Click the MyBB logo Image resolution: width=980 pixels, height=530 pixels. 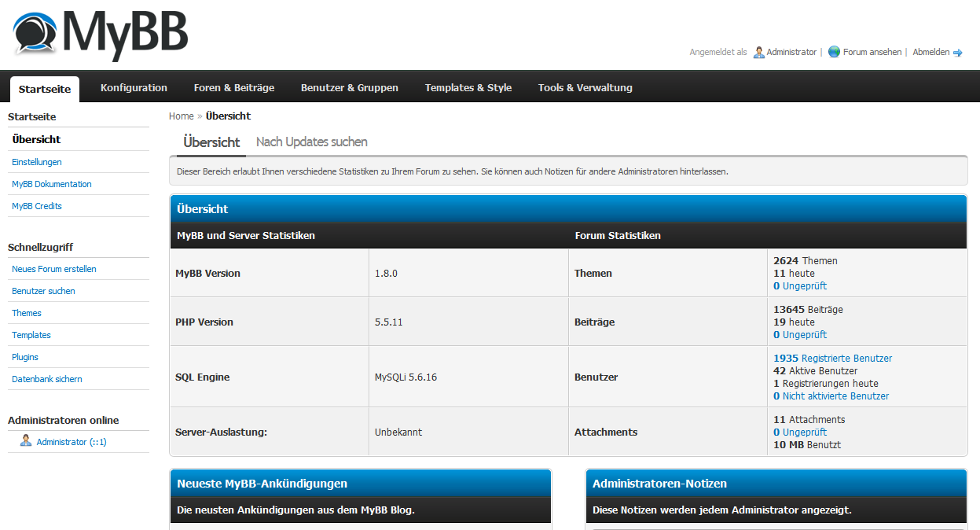coord(101,36)
